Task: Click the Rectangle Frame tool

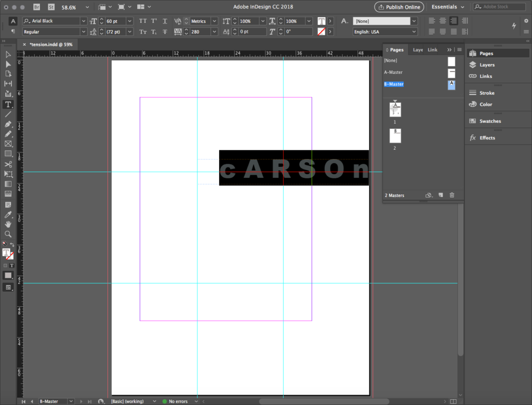Action: (x=8, y=144)
